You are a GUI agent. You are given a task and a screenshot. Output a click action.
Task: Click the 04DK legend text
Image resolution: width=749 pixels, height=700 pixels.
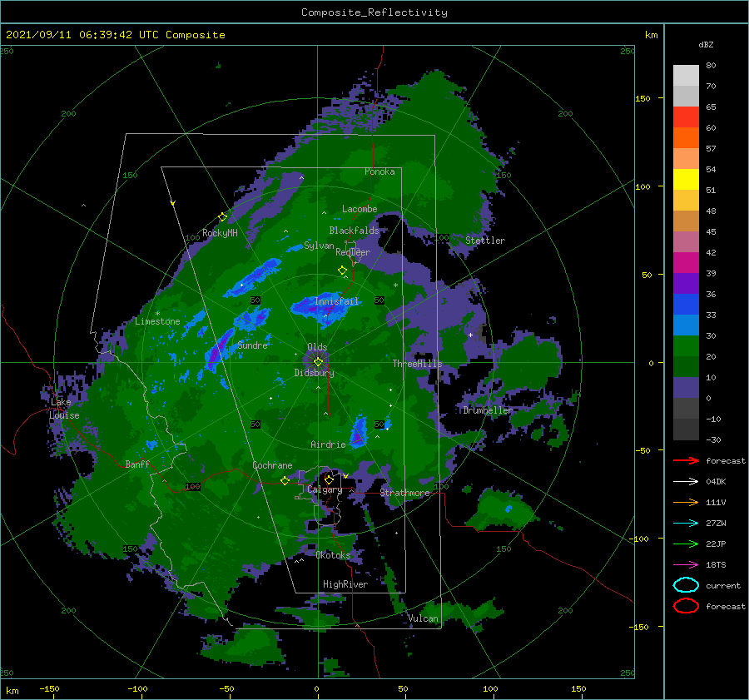[x=716, y=482]
